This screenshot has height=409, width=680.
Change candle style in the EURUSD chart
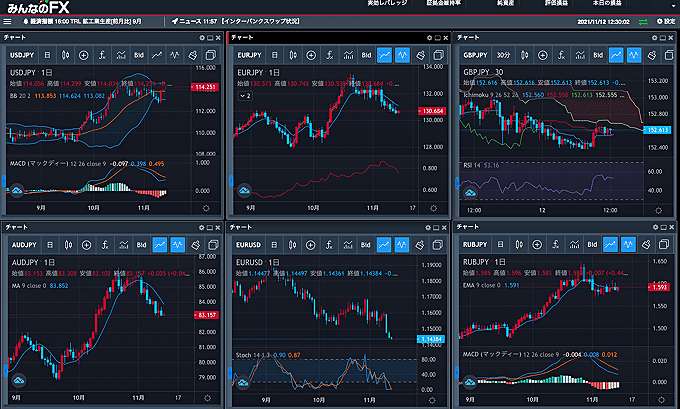click(x=292, y=245)
